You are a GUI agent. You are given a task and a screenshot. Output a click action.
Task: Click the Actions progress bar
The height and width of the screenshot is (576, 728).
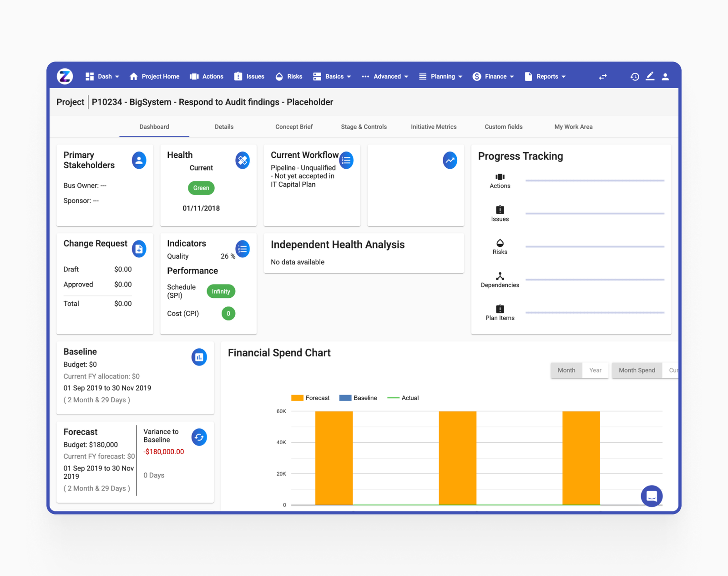click(x=594, y=181)
